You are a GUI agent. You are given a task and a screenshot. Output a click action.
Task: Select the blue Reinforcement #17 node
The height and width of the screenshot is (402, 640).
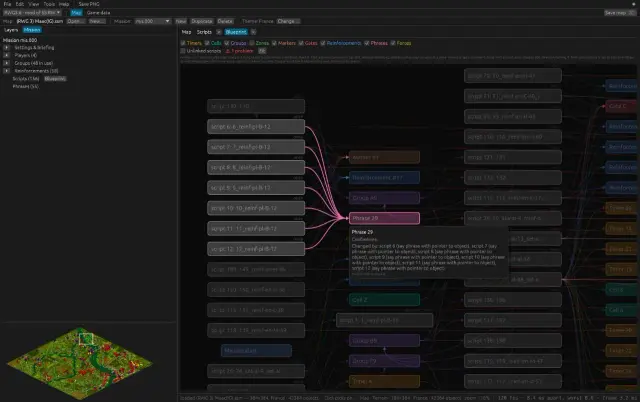[x=384, y=178]
